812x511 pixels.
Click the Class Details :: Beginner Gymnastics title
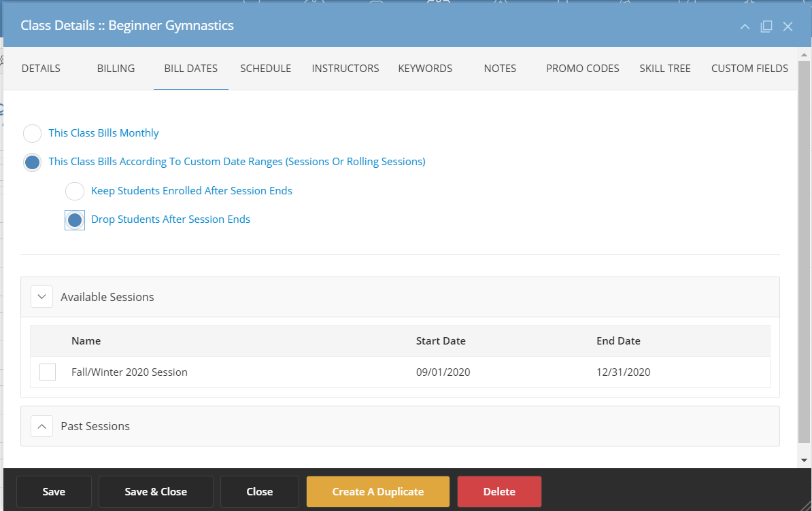click(x=127, y=25)
